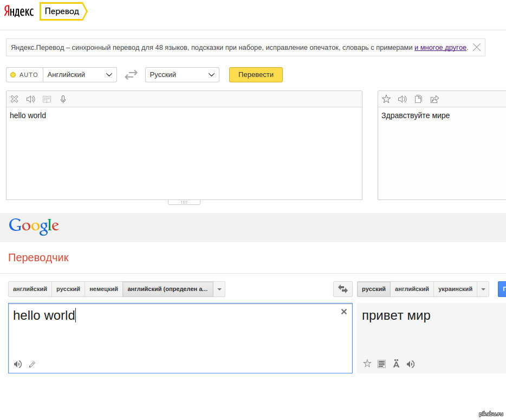The width and height of the screenshot is (506, 420).
Task: Open Google handwriting pencil input
Action: click(x=33, y=365)
